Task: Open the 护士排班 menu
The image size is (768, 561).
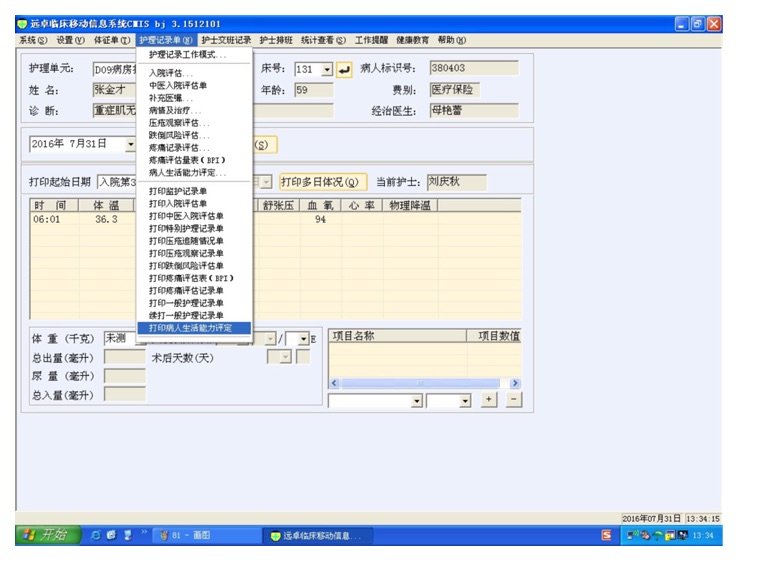Action: tap(276, 40)
